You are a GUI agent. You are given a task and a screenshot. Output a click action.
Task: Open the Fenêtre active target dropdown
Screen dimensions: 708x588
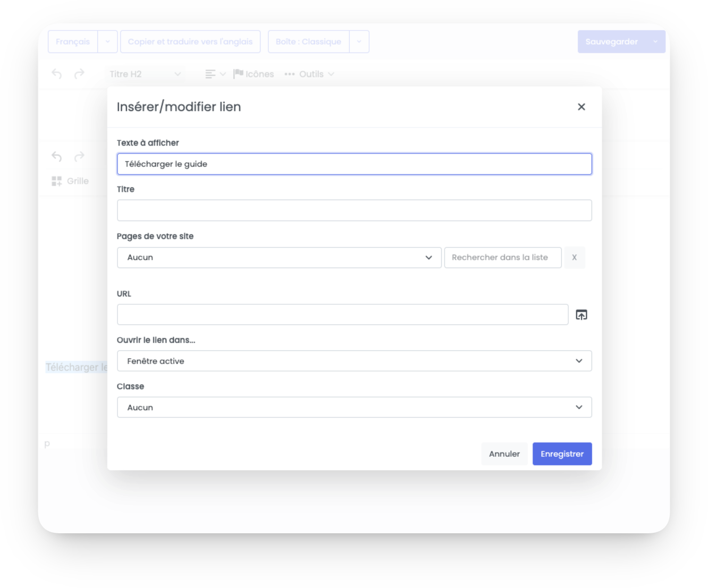(354, 361)
